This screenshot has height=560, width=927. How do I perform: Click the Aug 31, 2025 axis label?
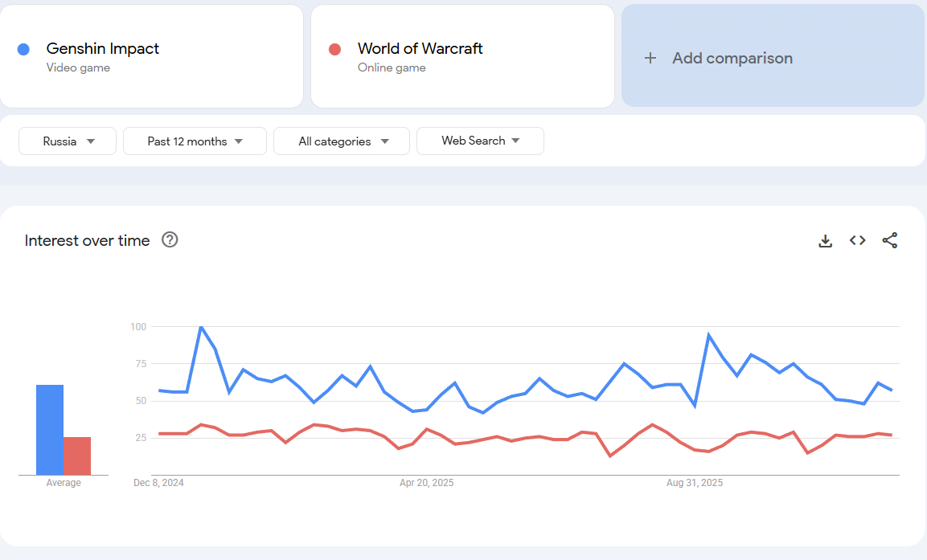pyautogui.click(x=695, y=483)
